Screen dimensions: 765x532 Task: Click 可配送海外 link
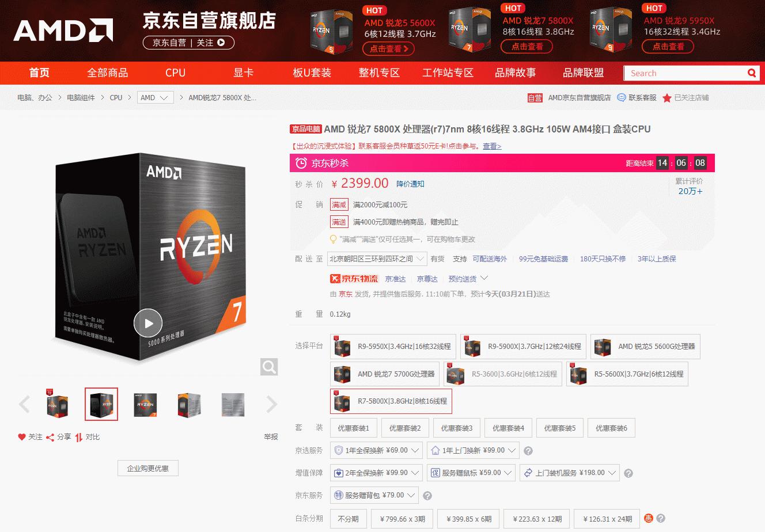tap(490, 259)
